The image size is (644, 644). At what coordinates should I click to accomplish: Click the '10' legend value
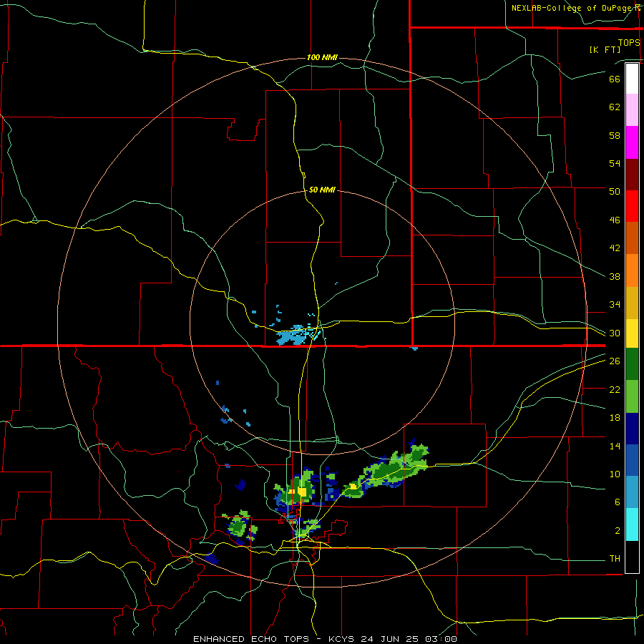(615, 474)
